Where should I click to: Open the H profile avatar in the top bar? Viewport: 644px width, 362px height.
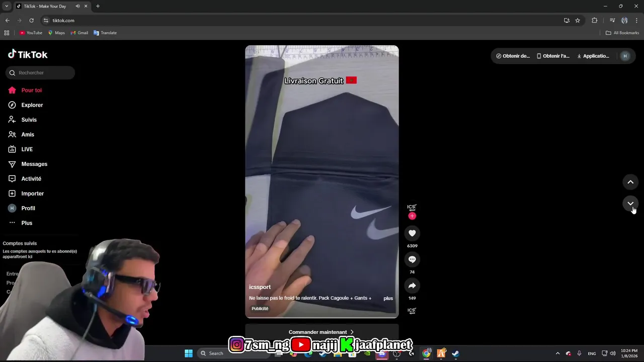click(x=625, y=56)
